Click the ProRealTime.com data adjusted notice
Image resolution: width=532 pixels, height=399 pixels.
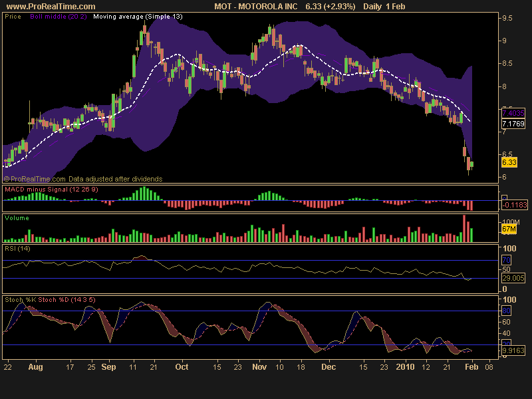click(x=83, y=179)
